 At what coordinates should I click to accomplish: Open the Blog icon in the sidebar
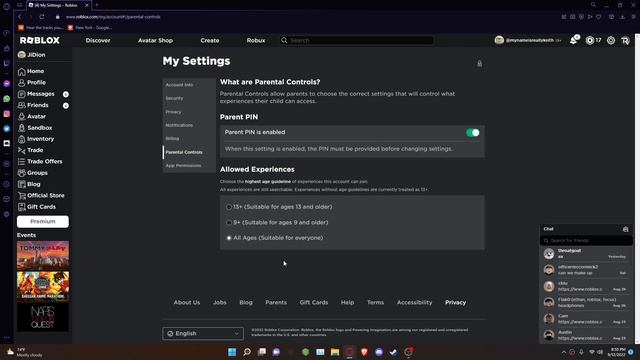point(22,184)
